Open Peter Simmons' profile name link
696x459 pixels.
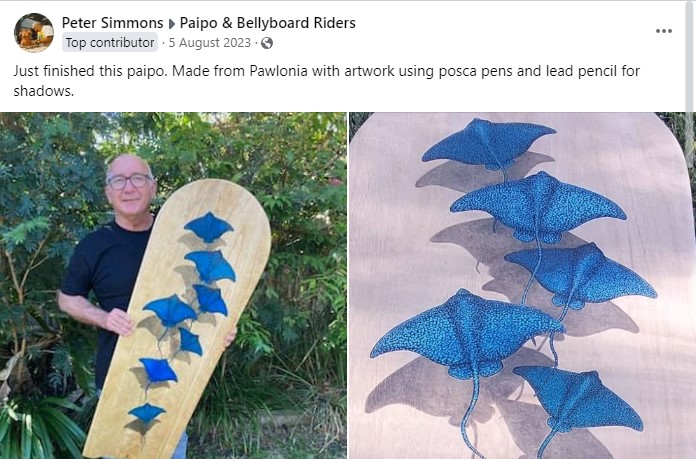point(112,23)
